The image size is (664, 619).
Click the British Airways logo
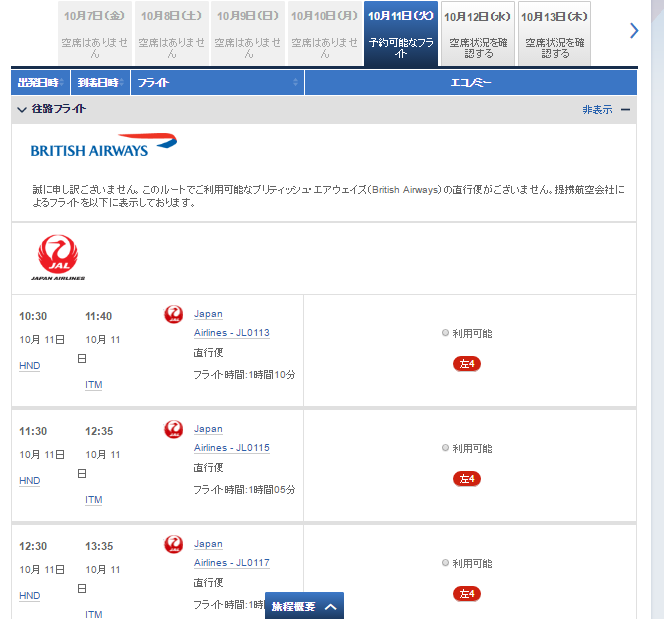(103, 146)
